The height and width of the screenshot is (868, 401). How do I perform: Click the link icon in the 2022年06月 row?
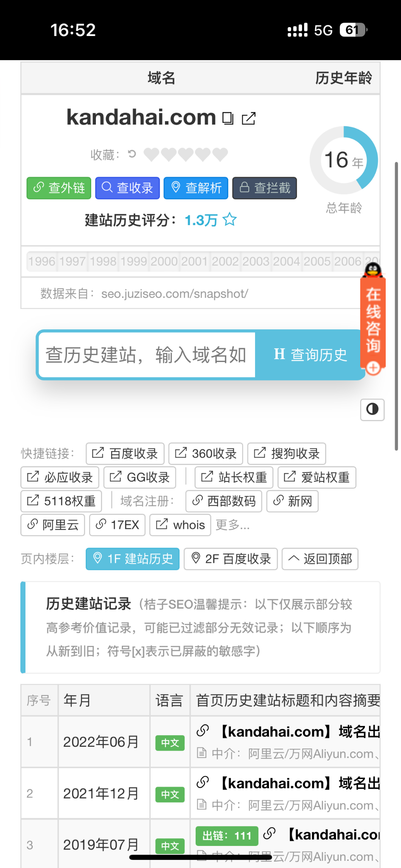203,731
